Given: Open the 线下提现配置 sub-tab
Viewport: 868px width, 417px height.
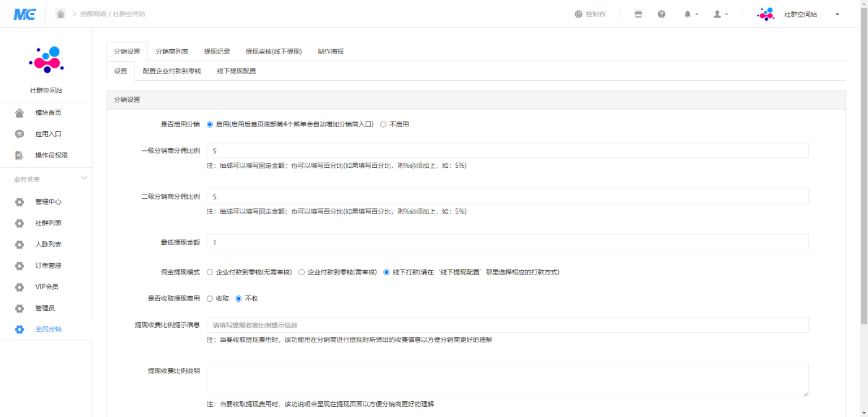Looking at the screenshot, I should coord(236,71).
